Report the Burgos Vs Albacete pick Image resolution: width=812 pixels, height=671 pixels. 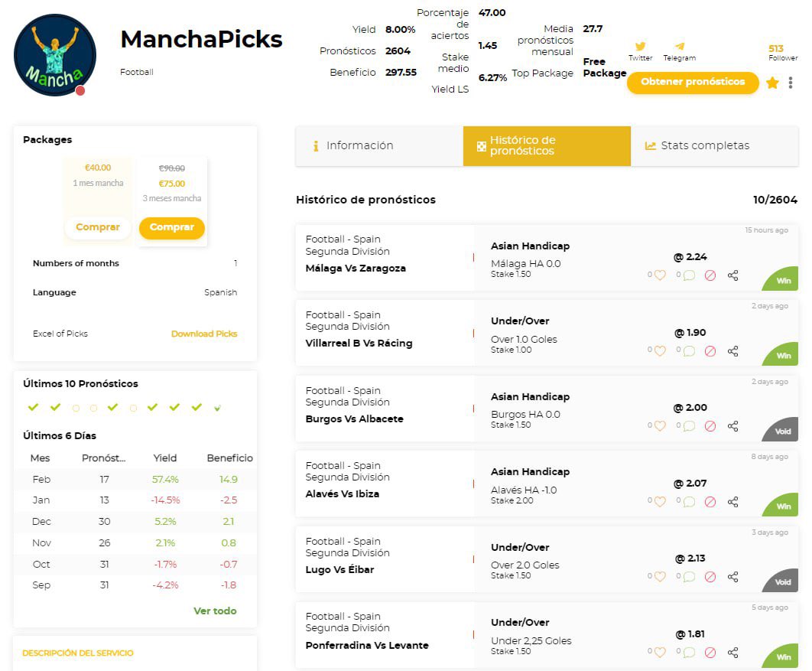click(x=710, y=426)
